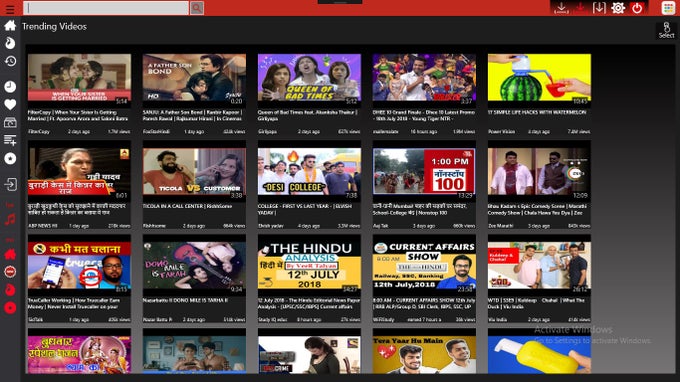Click the bracketed download arrow icon
680x382 pixels.
[599, 8]
